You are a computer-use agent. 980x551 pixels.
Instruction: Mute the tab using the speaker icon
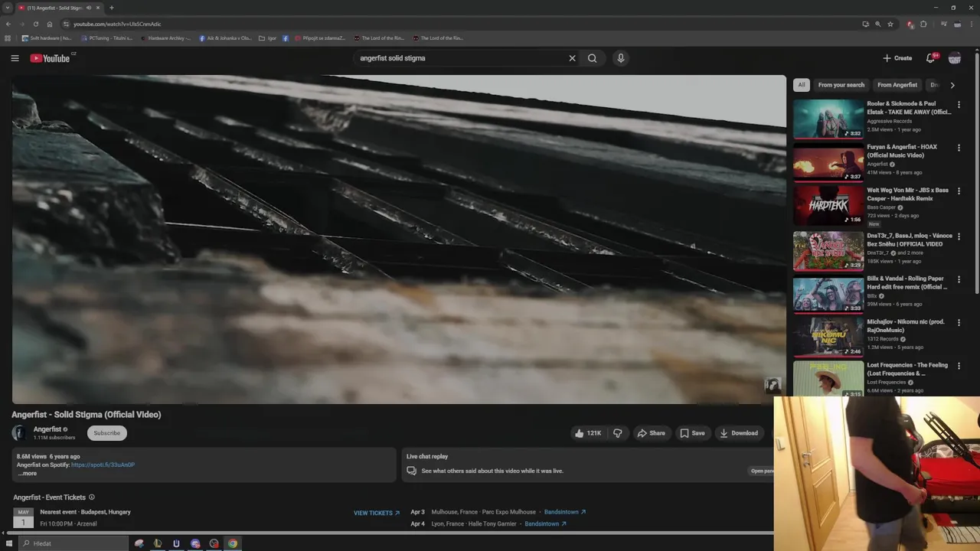[89, 8]
